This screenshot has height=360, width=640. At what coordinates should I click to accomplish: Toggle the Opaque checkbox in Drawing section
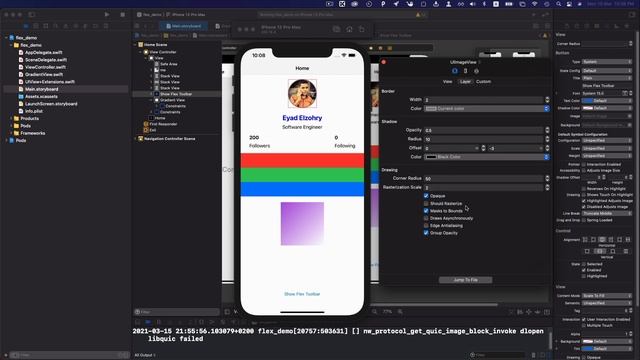click(x=426, y=196)
